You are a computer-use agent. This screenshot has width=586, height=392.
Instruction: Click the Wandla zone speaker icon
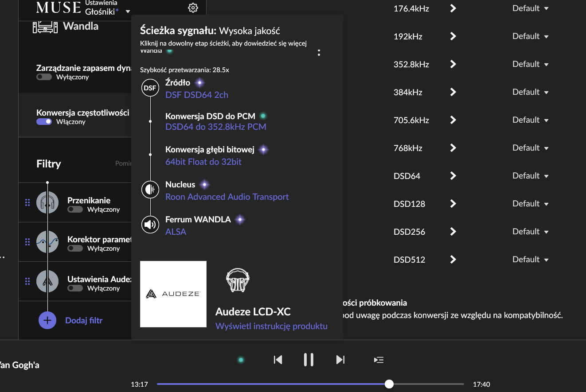click(45, 27)
